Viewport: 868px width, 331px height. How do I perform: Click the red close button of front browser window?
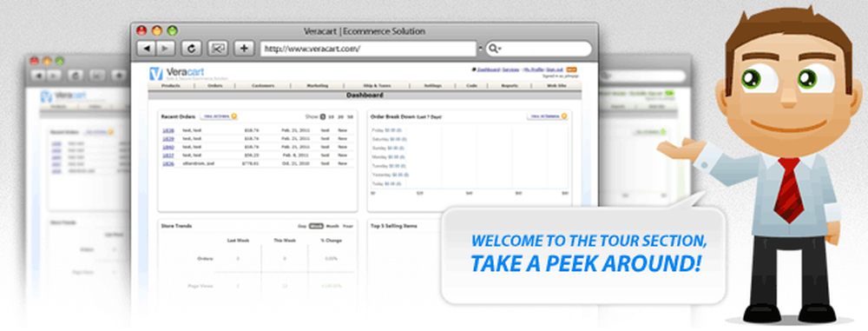(141, 30)
